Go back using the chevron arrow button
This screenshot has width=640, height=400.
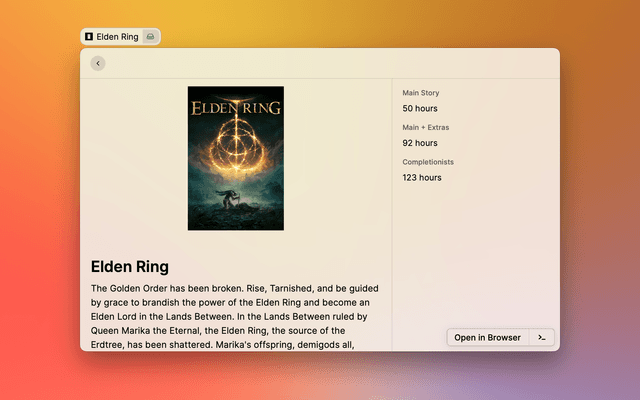[x=97, y=63]
